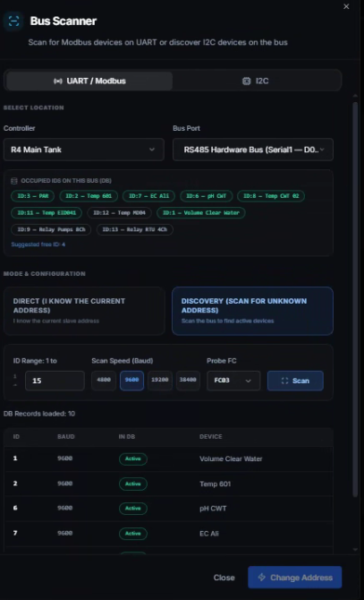Click the DB Records loaded: 10 text
Screen dimensions: 364x600
click(x=39, y=414)
